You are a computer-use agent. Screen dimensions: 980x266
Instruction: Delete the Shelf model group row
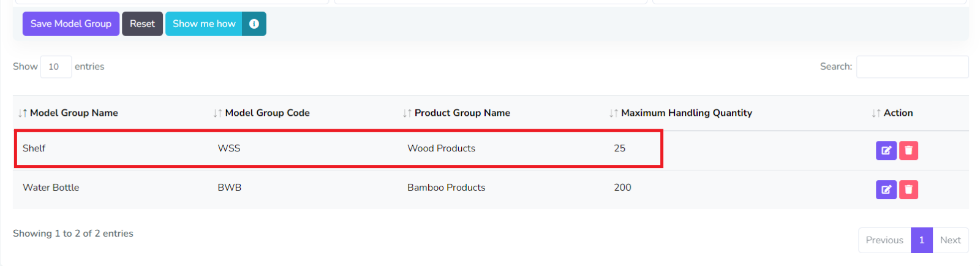[x=908, y=150]
